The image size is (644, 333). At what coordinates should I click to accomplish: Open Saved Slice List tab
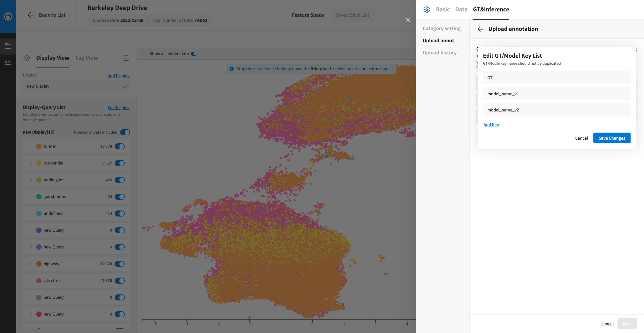pos(352,15)
